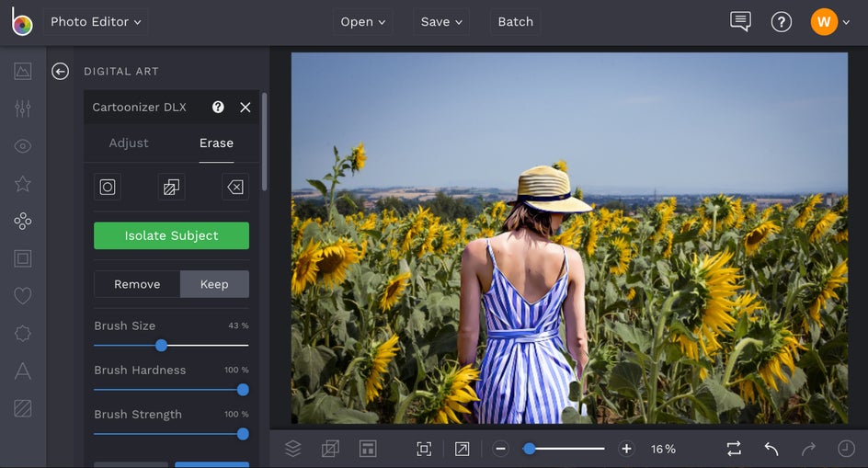The height and width of the screenshot is (468, 868).
Task: Switch to the Erase tab
Action: (216, 143)
